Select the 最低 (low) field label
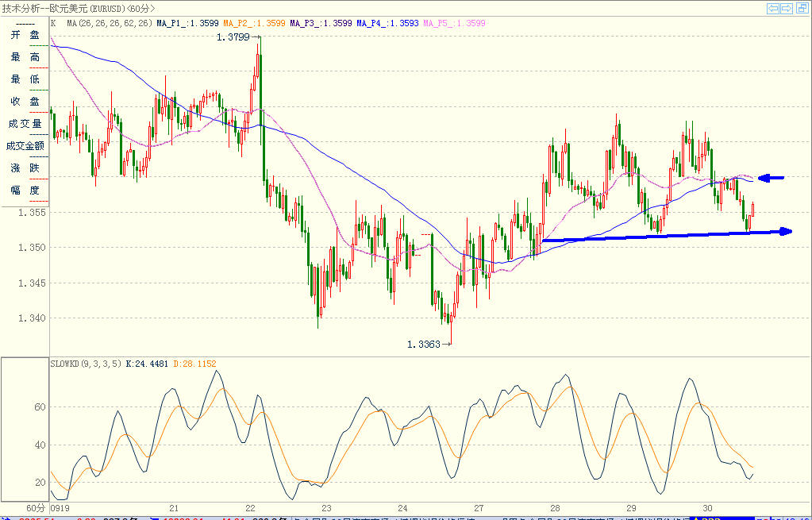812x520 pixels. click(x=25, y=79)
